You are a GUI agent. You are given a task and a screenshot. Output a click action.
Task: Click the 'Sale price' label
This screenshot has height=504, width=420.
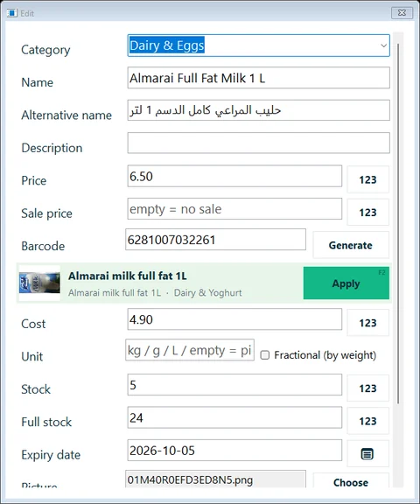[x=46, y=213]
